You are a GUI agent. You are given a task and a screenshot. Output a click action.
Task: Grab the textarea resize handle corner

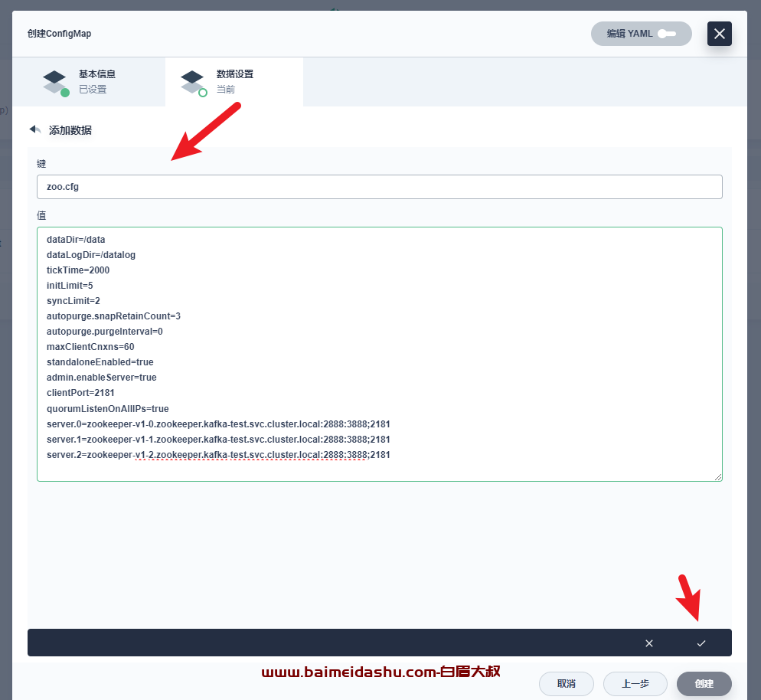pyautogui.click(x=718, y=476)
